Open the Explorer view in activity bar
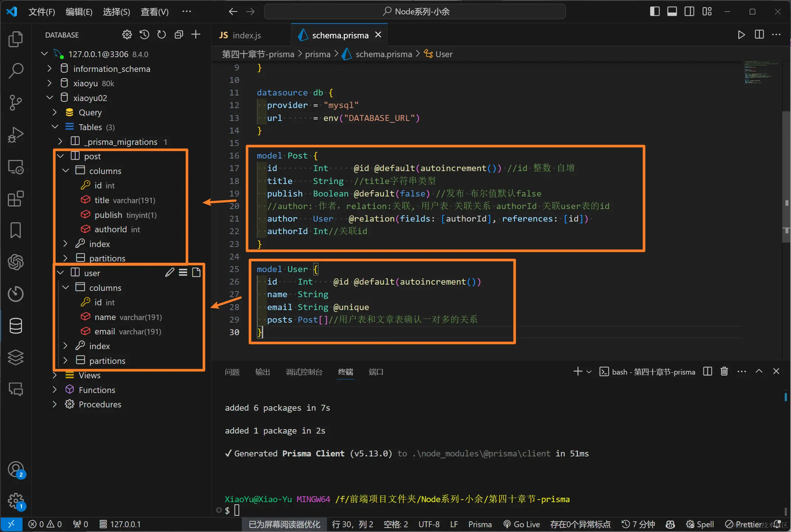 pyautogui.click(x=15, y=39)
